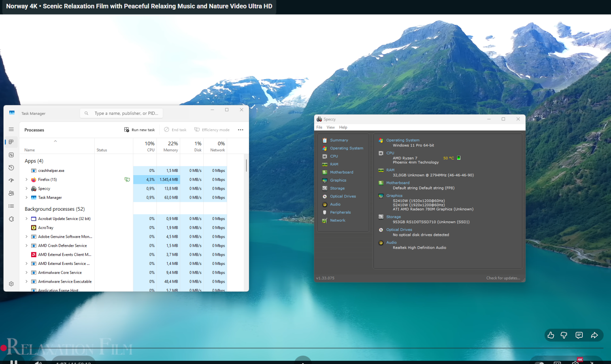Open the View menu in Speccy
Viewport: 611px width, 364px height.
(x=330, y=127)
